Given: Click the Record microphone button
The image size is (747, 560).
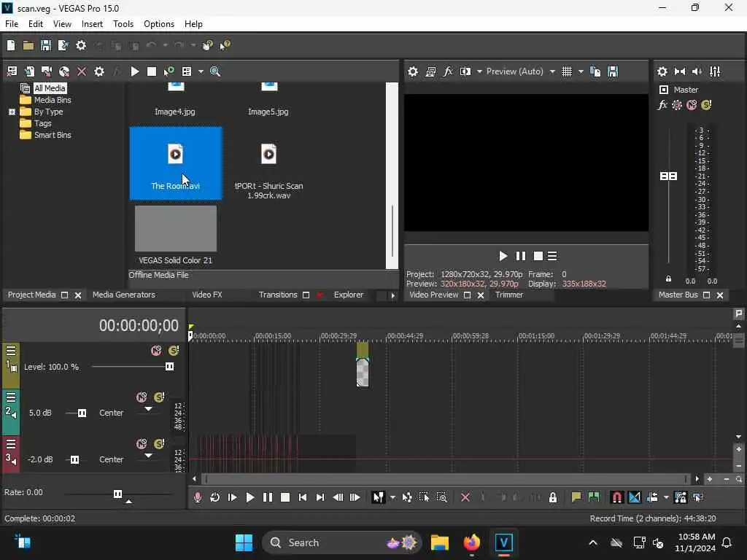Looking at the screenshot, I should pyautogui.click(x=197, y=497).
